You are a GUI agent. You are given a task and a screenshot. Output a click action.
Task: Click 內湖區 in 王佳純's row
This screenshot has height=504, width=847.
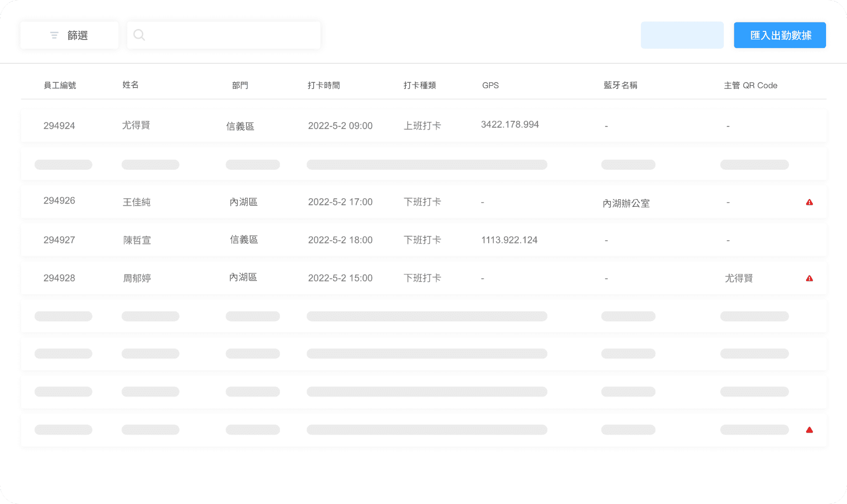[244, 202]
